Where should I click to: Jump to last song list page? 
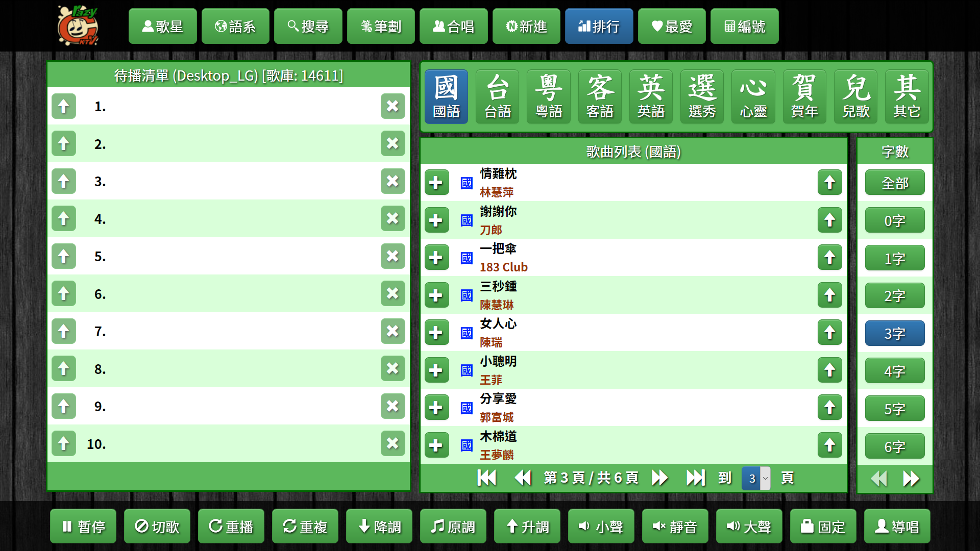695,478
